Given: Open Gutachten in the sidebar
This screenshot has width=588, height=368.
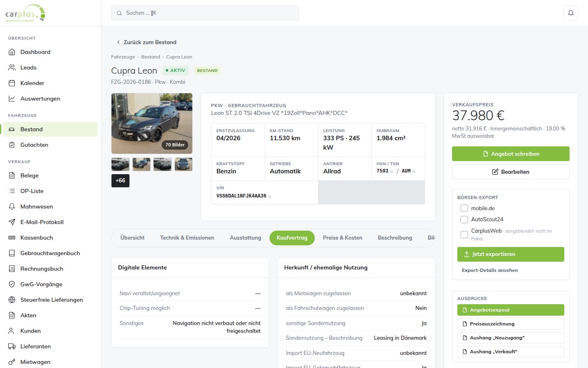Looking at the screenshot, I should tap(50, 145).
